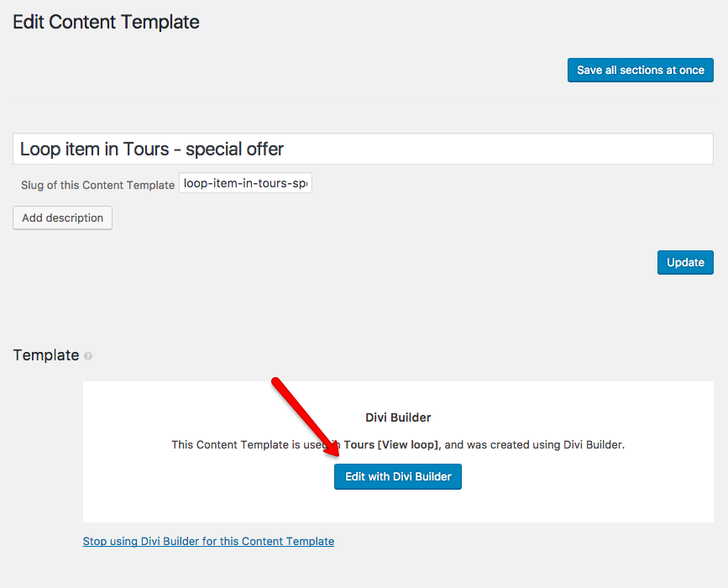
Task: Click the Slug of this Content Template label
Action: point(97,186)
